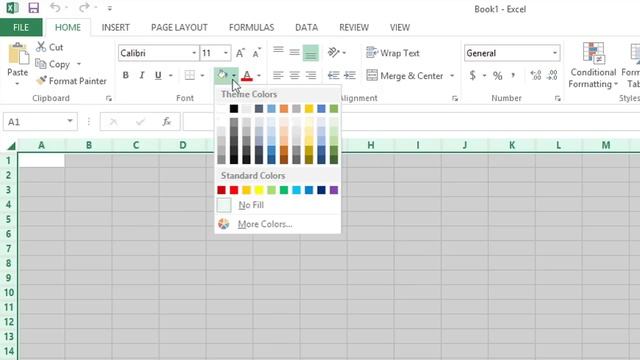Screen dimensions: 640x360
Task: Click the Save icon in quick access toolbar
Action: coord(33,8)
